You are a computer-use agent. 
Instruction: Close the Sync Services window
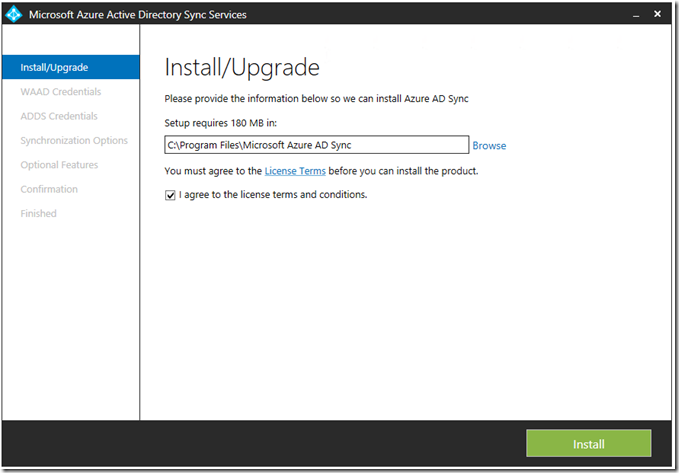pyautogui.click(x=657, y=14)
